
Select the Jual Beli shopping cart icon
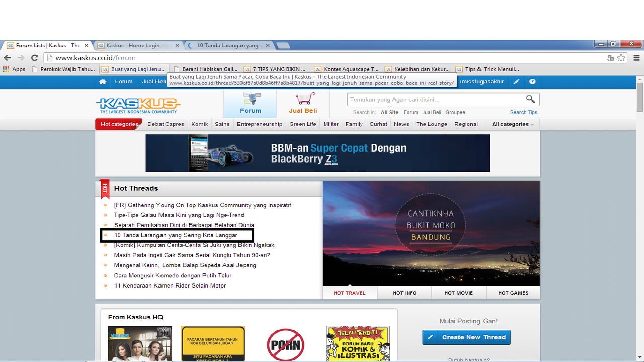(303, 104)
